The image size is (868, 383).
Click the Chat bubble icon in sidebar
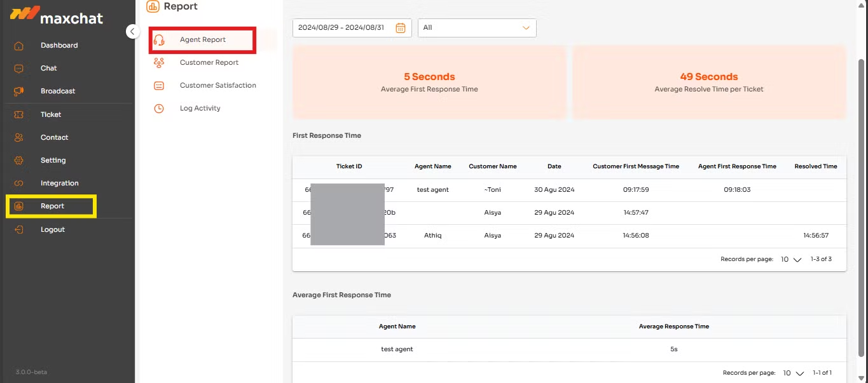click(19, 69)
